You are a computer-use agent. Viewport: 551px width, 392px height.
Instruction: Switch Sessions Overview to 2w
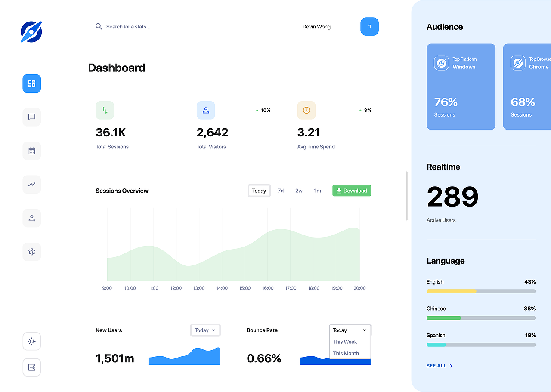click(x=299, y=191)
